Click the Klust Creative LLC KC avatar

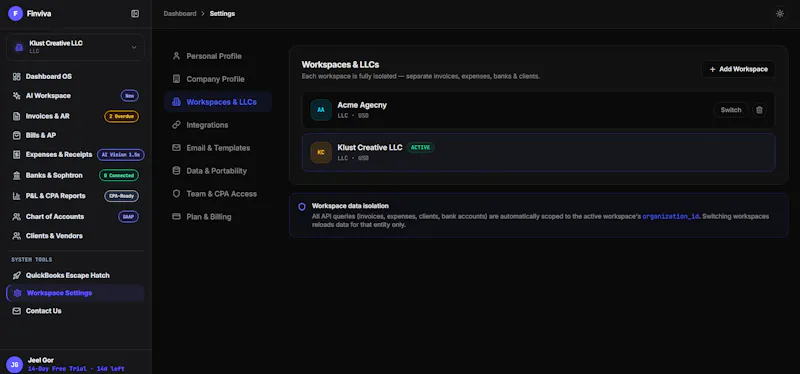pyautogui.click(x=321, y=153)
